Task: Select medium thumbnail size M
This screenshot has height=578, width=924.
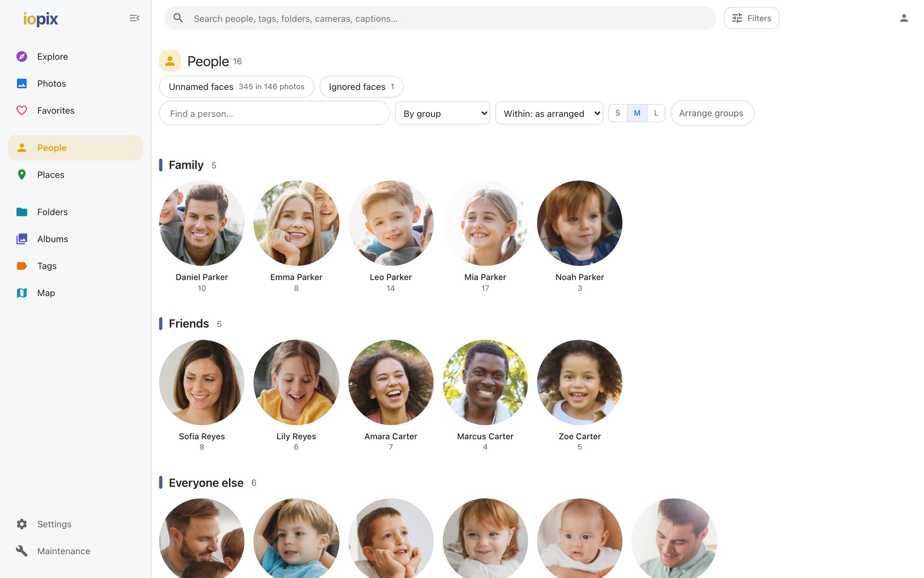Action: coord(637,113)
